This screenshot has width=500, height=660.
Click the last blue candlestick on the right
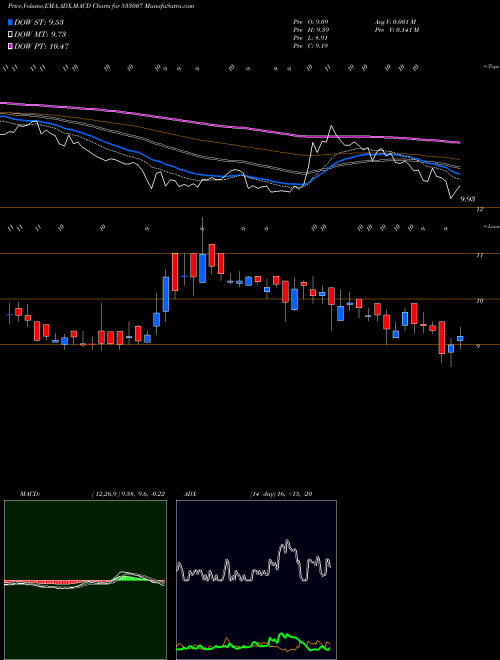click(x=460, y=338)
